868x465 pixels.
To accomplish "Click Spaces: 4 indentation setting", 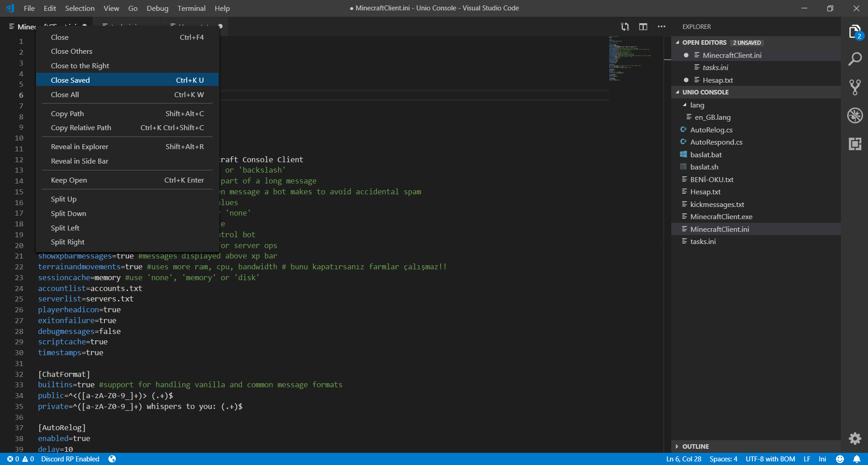I will tap(723, 459).
